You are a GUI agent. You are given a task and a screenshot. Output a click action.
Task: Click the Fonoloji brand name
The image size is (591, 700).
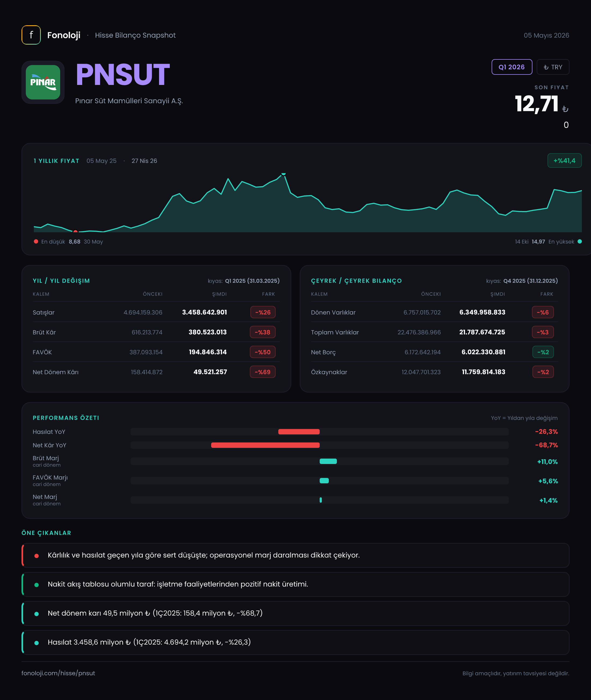click(64, 35)
